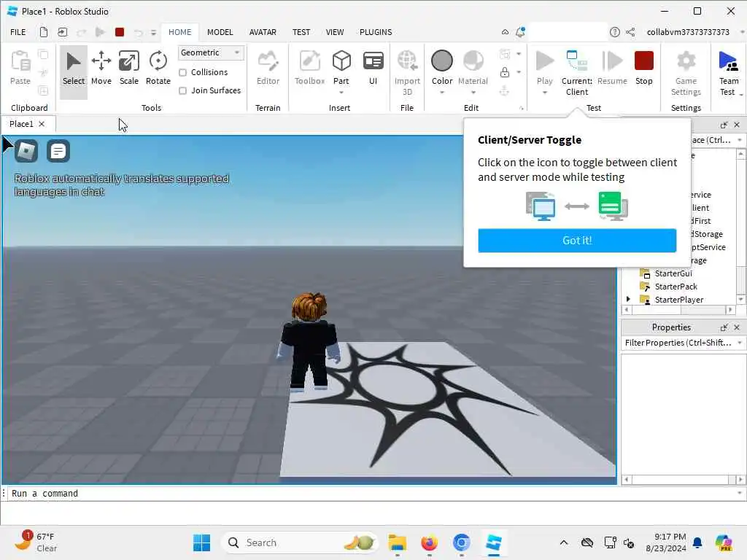The image size is (747, 560).
Task: Open the Toolbox panel
Action: coord(309,69)
